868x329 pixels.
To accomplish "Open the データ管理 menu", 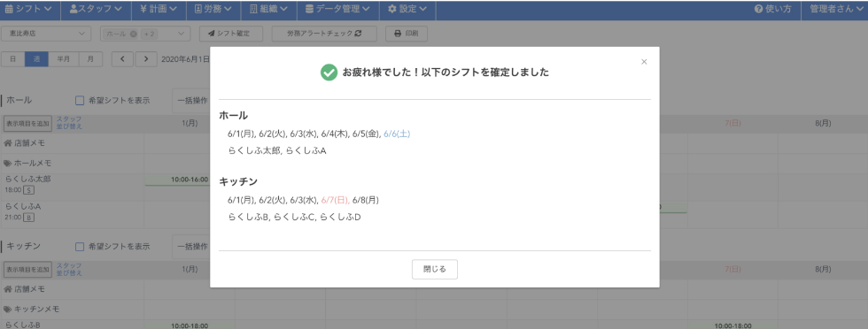I will click(337, 10).
